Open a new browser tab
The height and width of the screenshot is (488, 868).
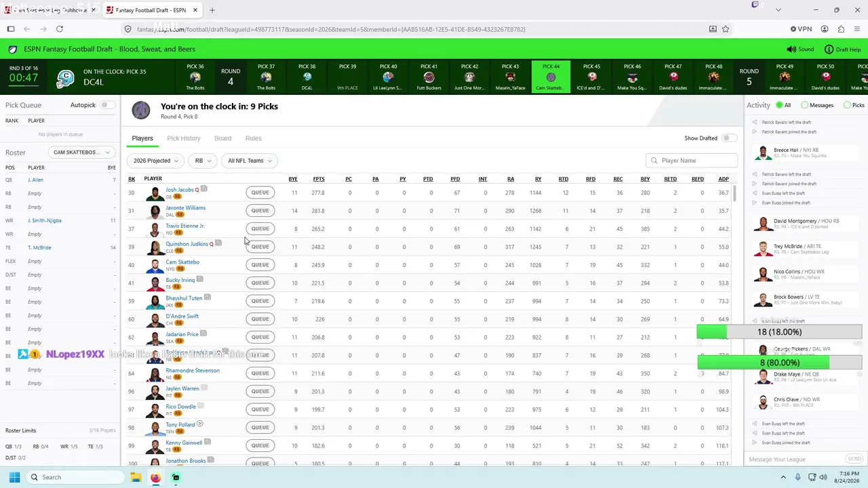pos(212,10)
